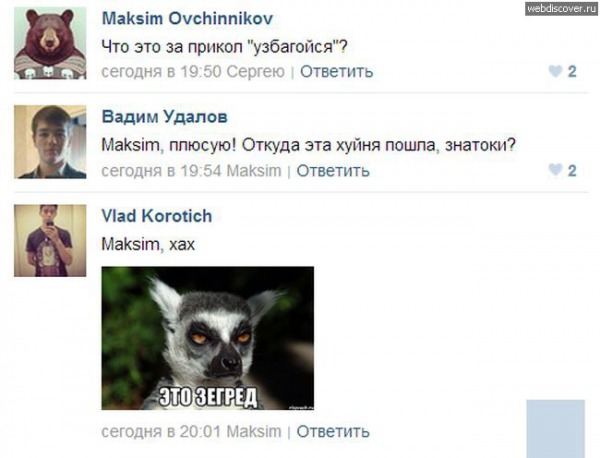The height and width of the screenshot is (458, 600).
Task: Click the like count beside first comment's heart
Action: pos(572,72)
